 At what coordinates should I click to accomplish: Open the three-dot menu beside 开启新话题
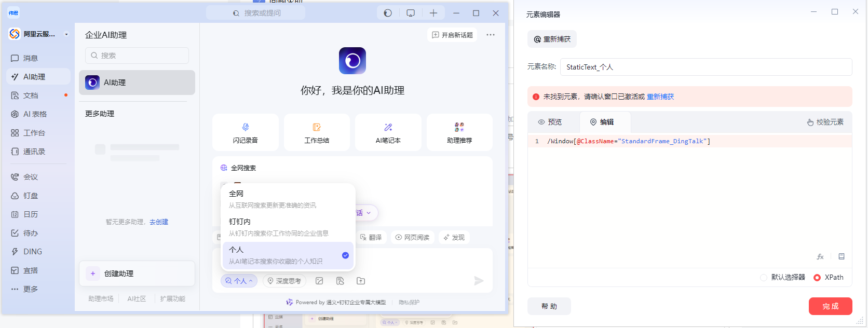pyautogui.click(x=491, y=35)
